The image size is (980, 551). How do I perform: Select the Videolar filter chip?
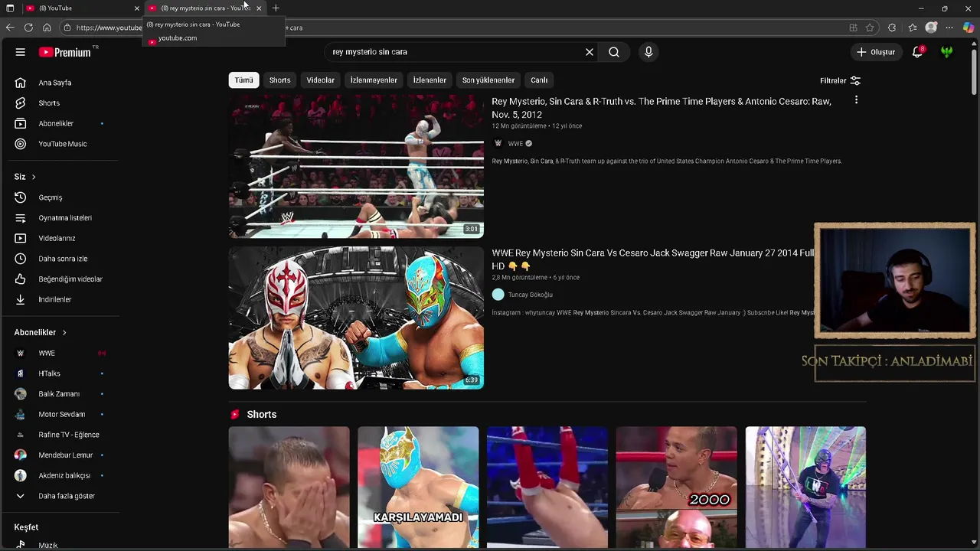coord(320,80)
